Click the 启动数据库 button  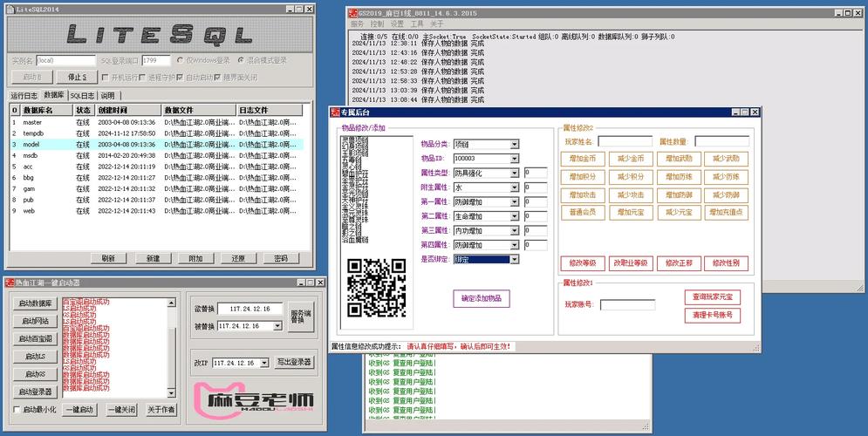[x=36, y=303]
